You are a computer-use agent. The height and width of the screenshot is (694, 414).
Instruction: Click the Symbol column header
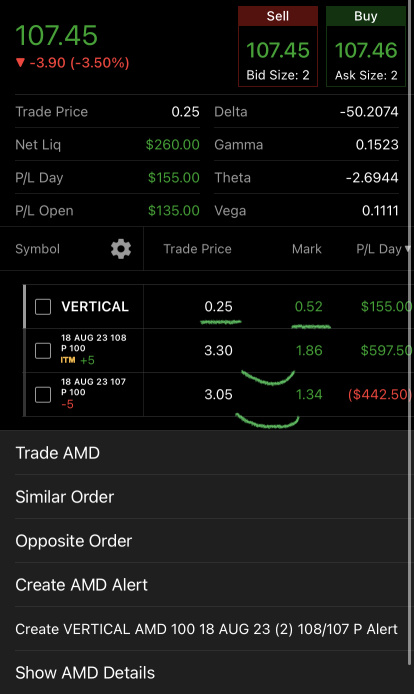[x=38, y=249]
